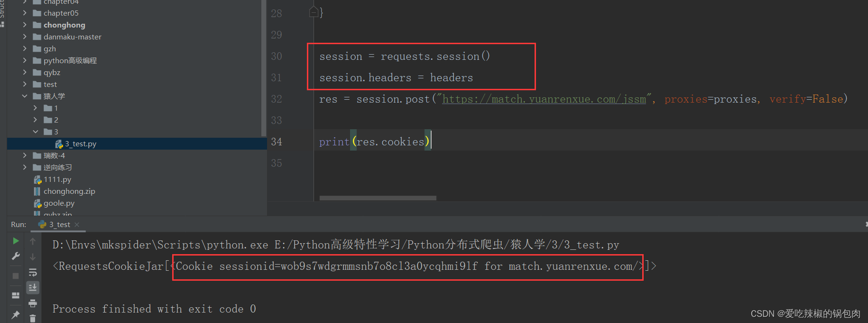
Task: Collapse the 猿人学 folder
Action: coord(25,96)
